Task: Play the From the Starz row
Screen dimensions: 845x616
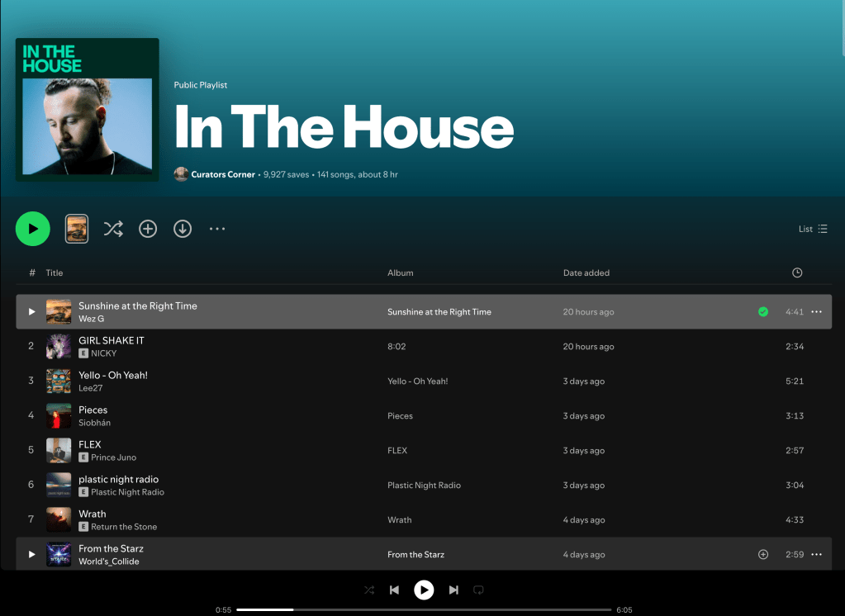Action: tap(31, 554)
